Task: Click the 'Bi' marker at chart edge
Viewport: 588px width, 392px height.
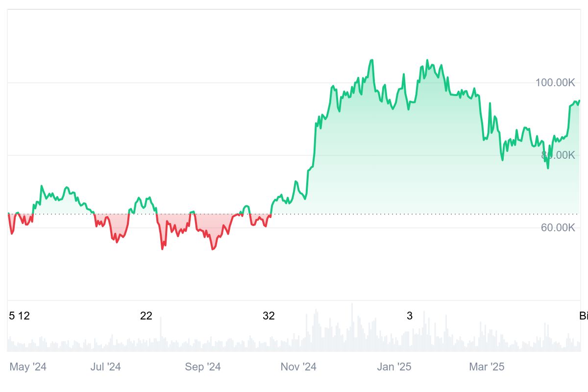Action: point(583,316)
